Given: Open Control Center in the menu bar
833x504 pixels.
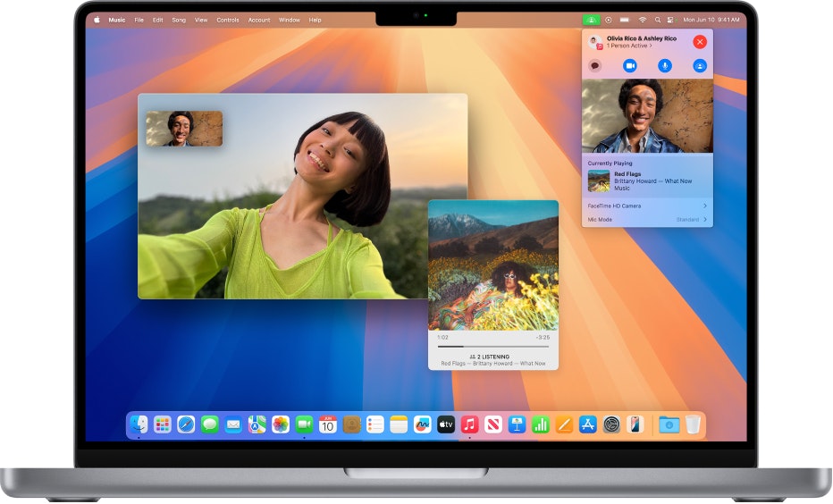Looking at the screenshot, I should pos(670,19).
